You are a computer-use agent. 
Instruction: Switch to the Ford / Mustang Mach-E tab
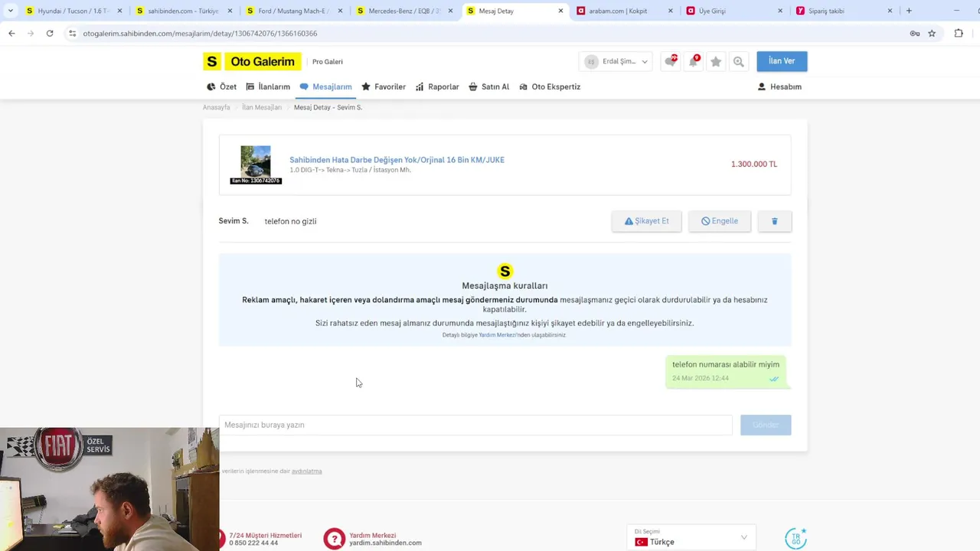[x=294, y=11]
